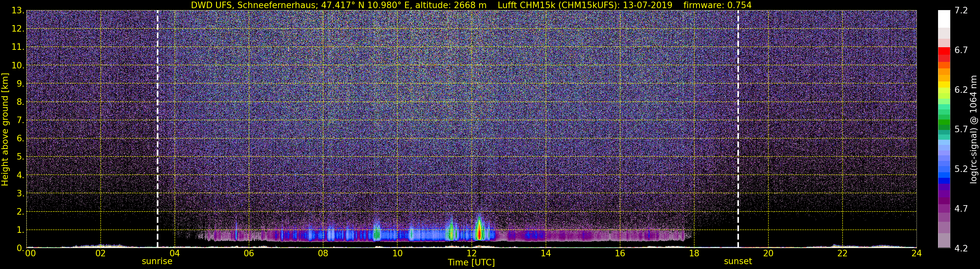Click the time axis tick label 12

(x=471, y=254)
